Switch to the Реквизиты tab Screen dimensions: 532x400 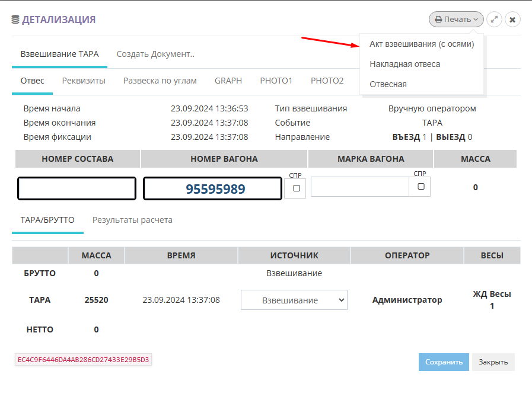[x=84, y=81]
